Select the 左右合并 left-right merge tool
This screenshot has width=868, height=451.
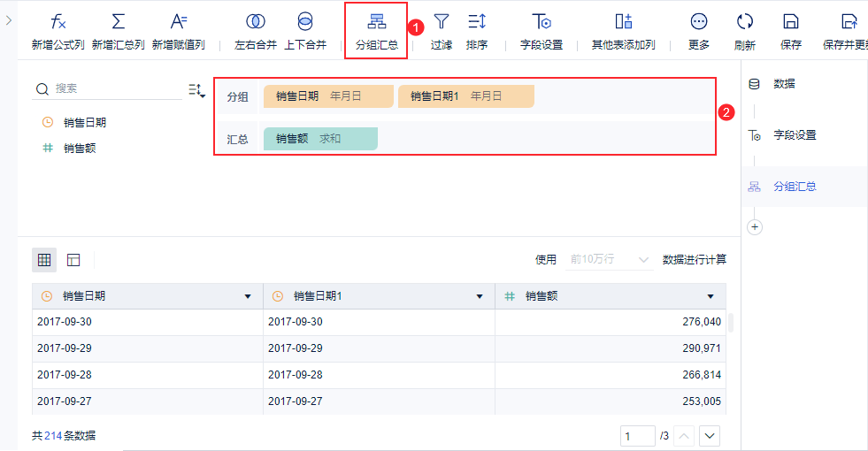(x=255, y=32)
